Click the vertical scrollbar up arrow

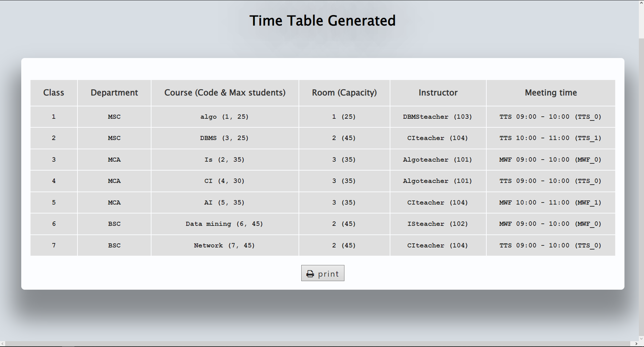point(641,3)
